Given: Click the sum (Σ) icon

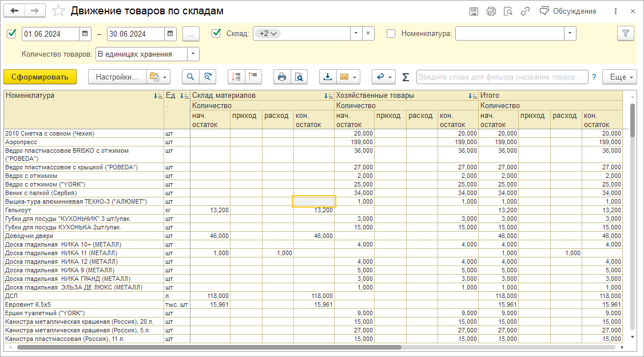Looking at the screenshot, I should click(x=406, y=77).
